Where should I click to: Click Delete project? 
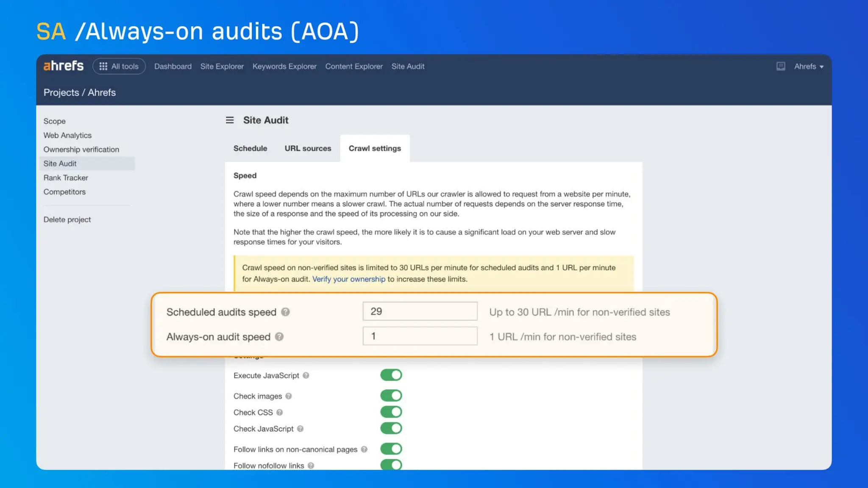[67, 219]
